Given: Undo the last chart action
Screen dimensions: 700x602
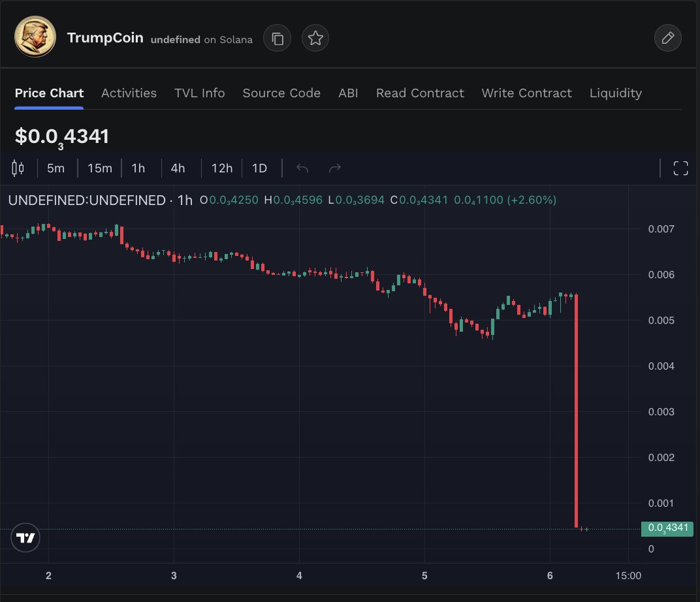Looking at the screenshot, I should pos(302,168).
